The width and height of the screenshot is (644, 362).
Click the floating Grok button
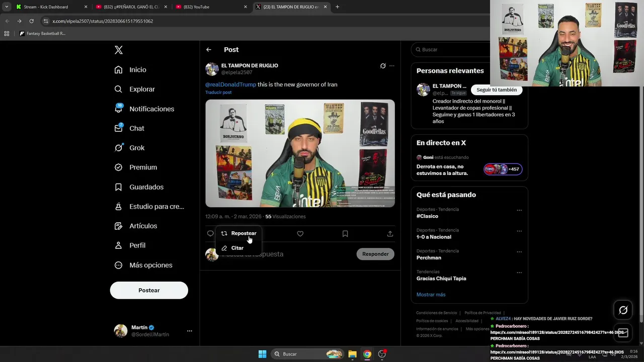623,310
